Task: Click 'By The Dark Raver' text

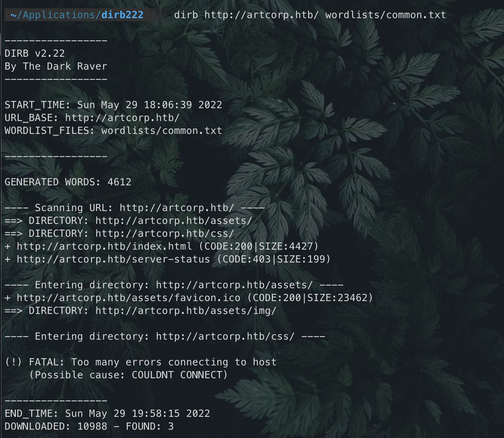Action: [x=56, y=66]
